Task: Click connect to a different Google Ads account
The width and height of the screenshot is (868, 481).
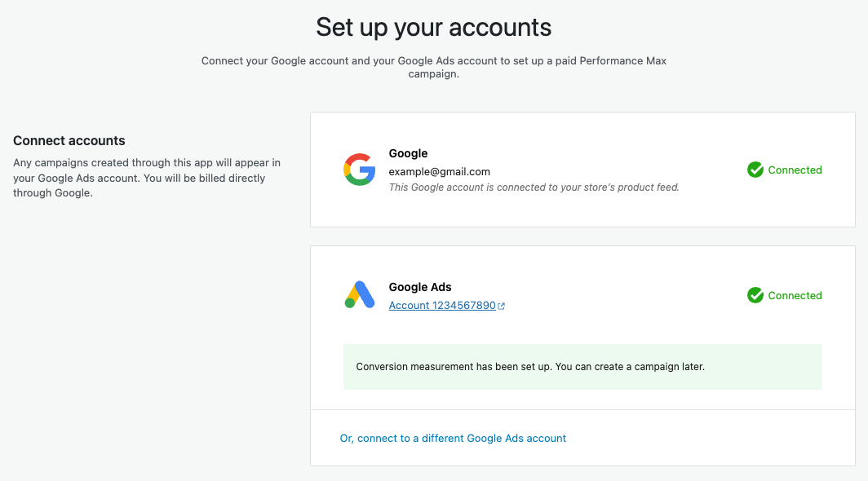Action: pyautogui.click(x=453, y=439)
